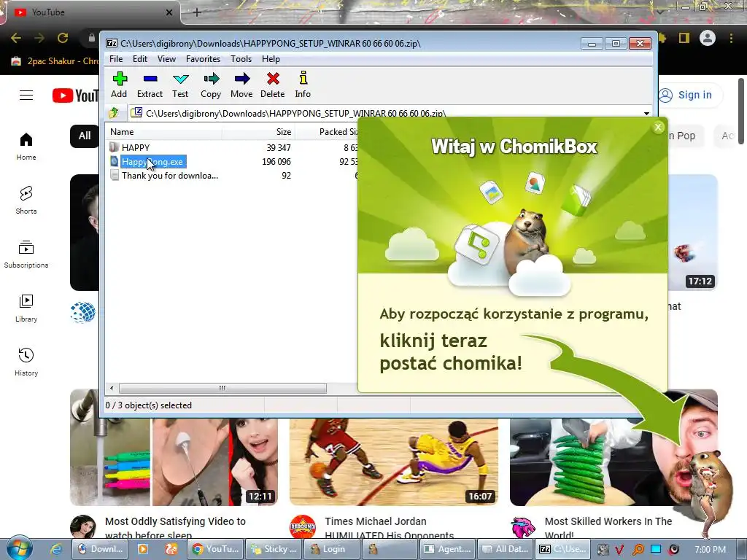The image size is (747, 560).
Task: Open Chrome three-dot menu
Action: click(731, 38)
